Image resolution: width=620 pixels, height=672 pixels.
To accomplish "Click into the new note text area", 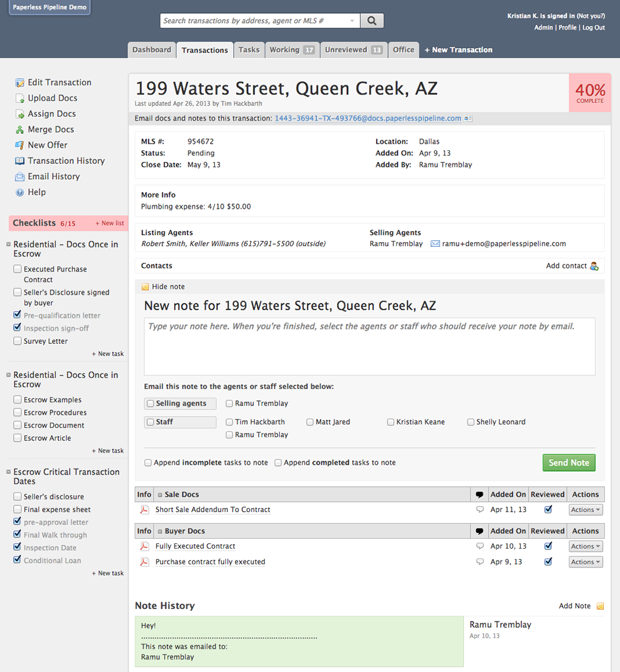I will point(370,346).
